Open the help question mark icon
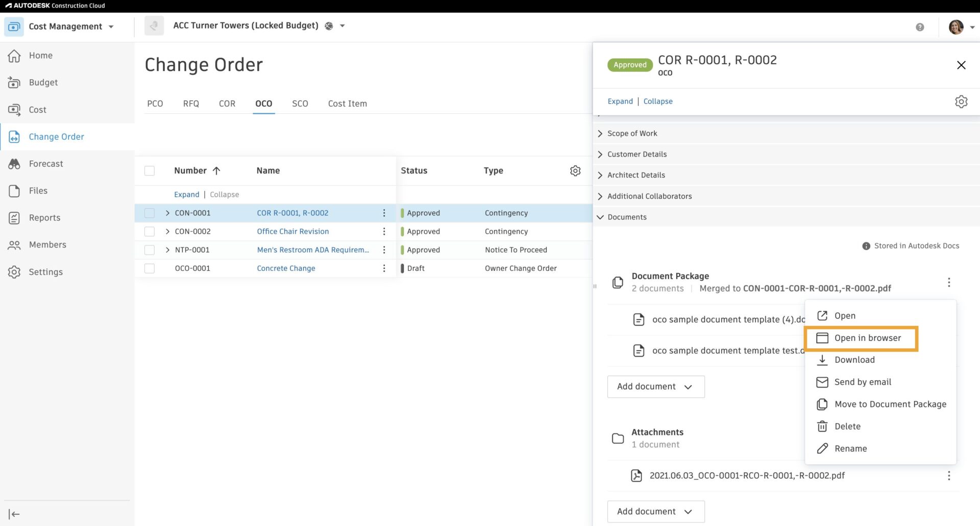This screenshot has width=980, height=526. (920, 27)
